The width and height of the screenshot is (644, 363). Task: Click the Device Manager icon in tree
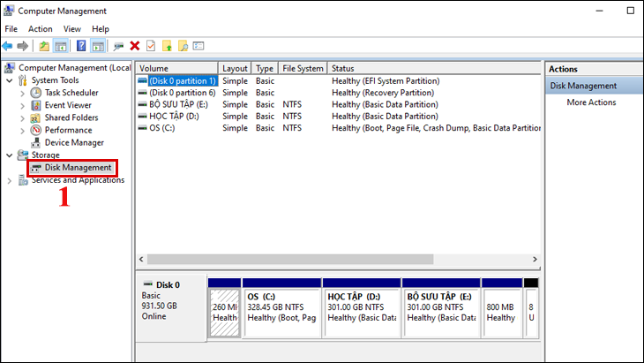click(36, 143)
